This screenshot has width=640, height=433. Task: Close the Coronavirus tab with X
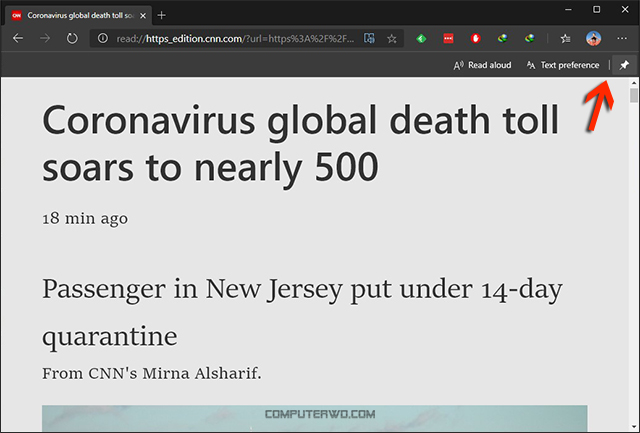pyautogui.click(x=143, y=16)
